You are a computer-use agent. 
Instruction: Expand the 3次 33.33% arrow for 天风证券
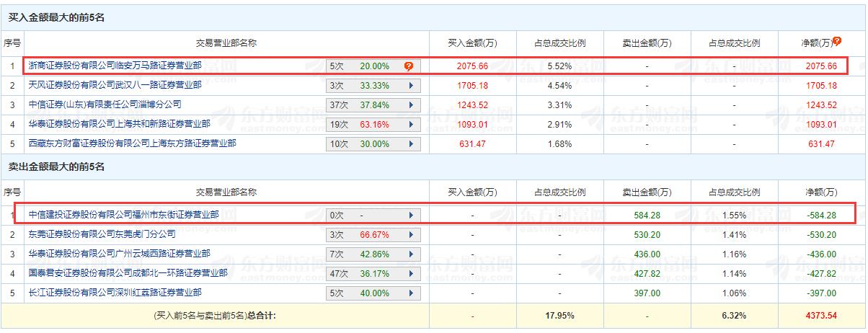tap(412, 86)
